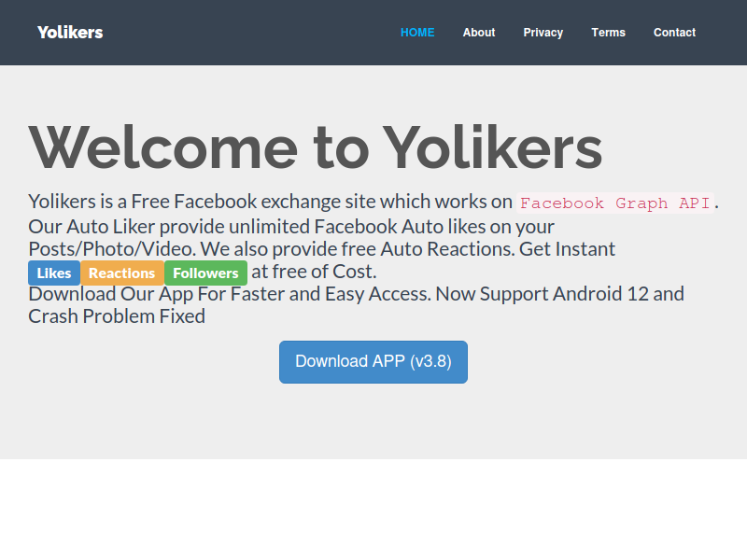Click the blank white area below the banner

point(373,510)
